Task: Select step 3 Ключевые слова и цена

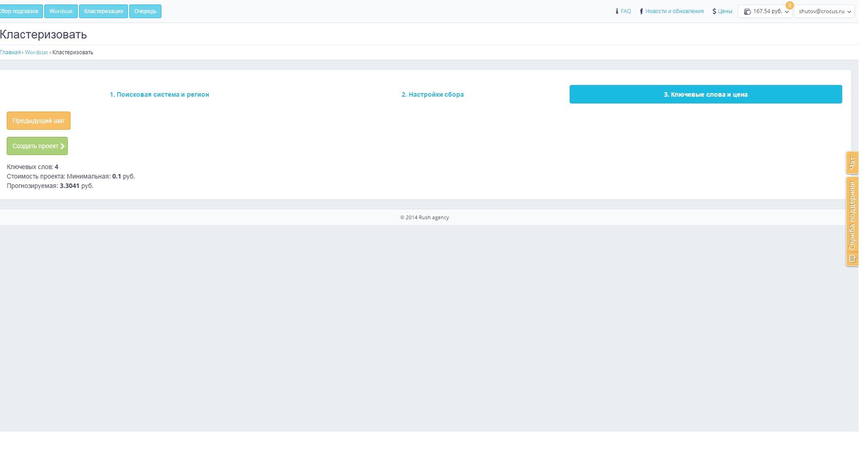Action: click(706, 94)
